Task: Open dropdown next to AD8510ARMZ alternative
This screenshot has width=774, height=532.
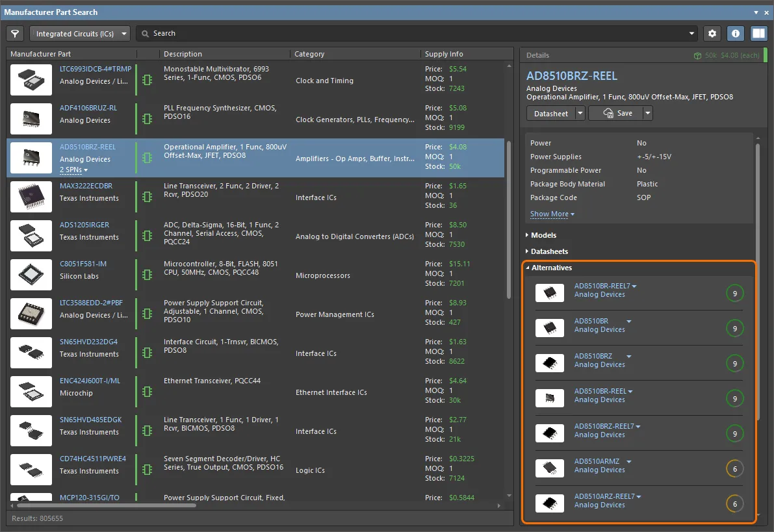Action: point(629,462)
